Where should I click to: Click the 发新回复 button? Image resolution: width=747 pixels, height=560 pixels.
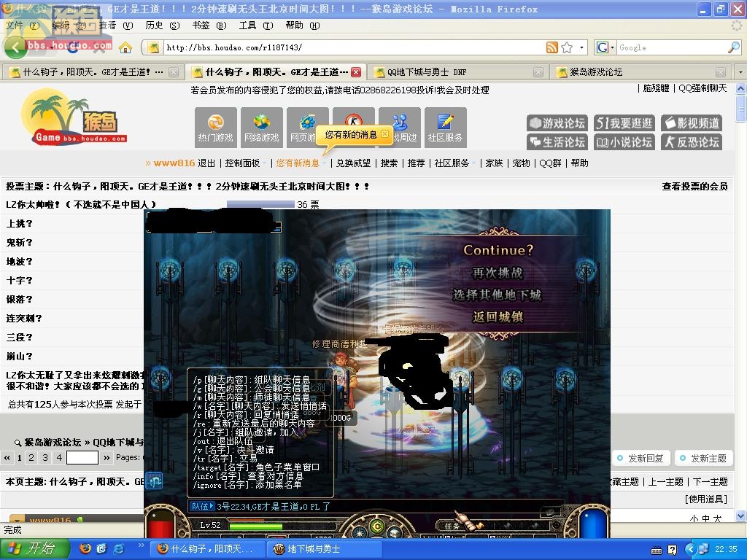pyautogui.click(x=640, y=458)
